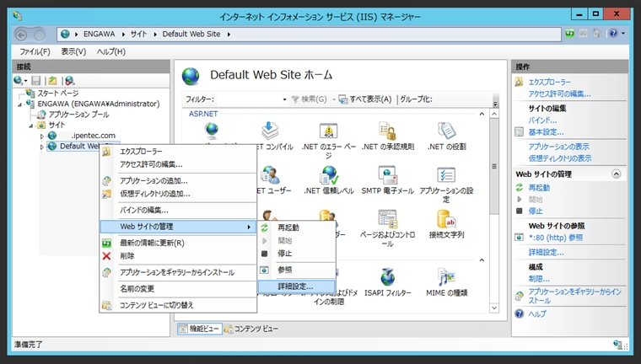Image resolution: width=641 pixels, height=364 pixels.
Task: Open the dropdown next to the help icon
Action: (x=623, y=34)
